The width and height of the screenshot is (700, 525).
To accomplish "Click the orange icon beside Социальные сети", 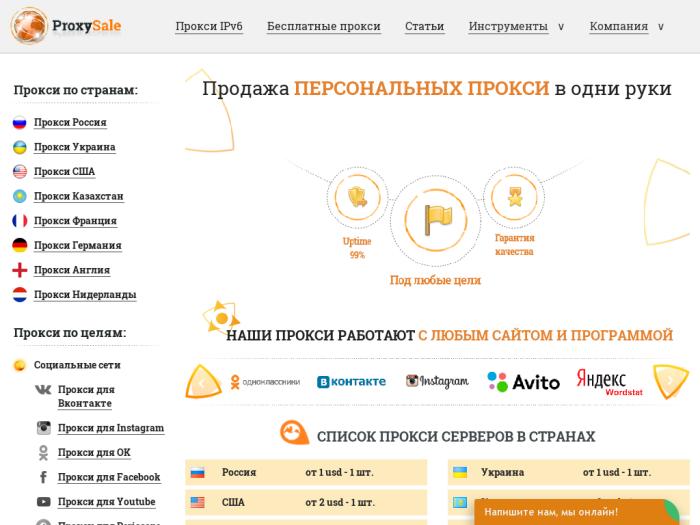I will point(20,365).
